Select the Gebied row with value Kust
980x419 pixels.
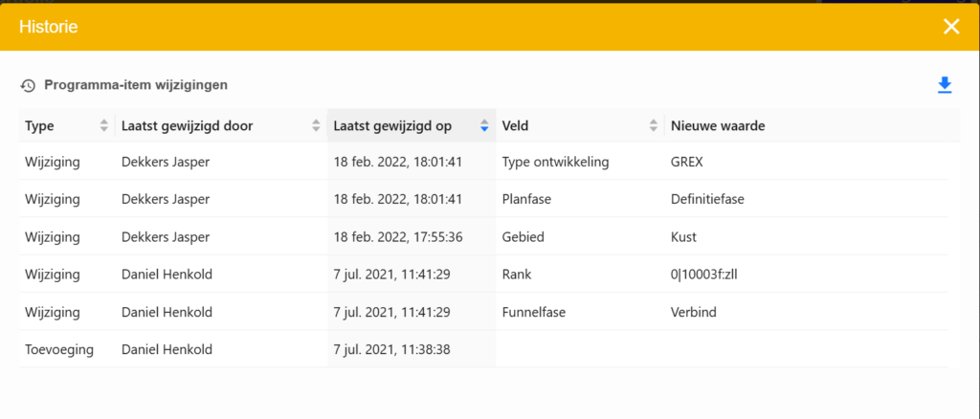point(523,236)
